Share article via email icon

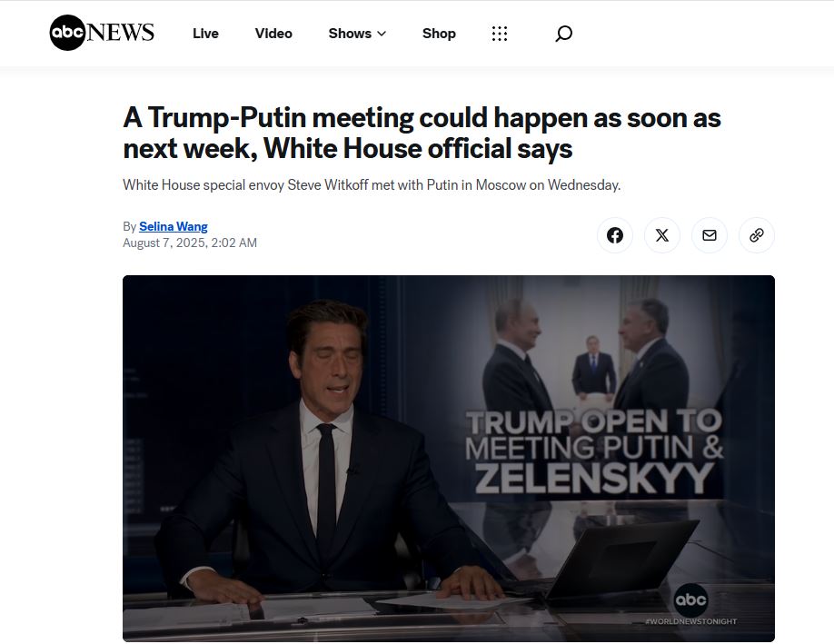tap(710, 235)
